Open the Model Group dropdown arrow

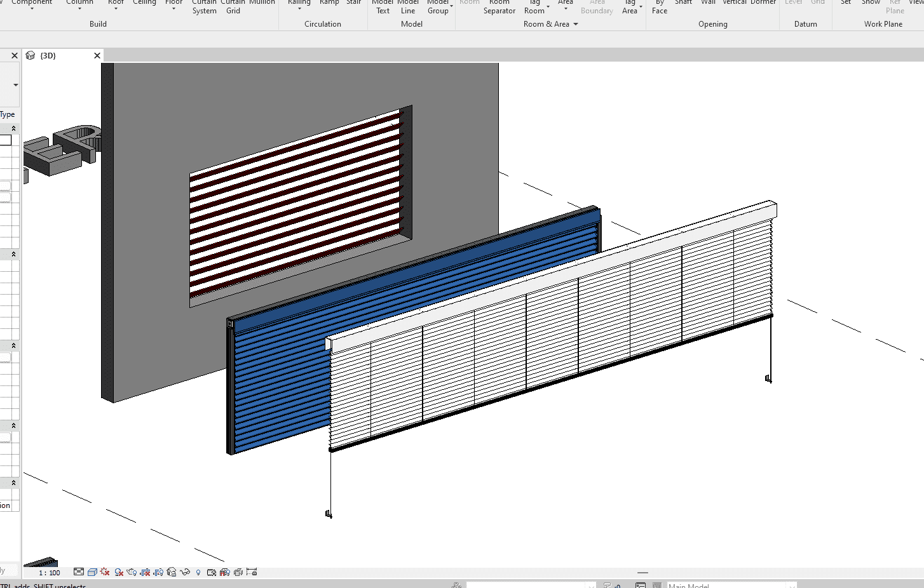[x=451, y=6]
